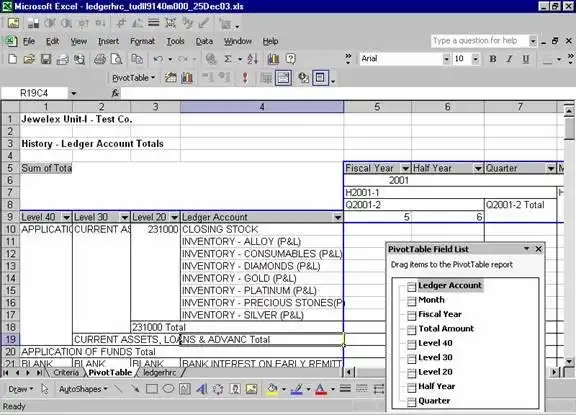Click the Select Objects pointer icon
This screenshot has width=576, height=415.
click(44, 389)
